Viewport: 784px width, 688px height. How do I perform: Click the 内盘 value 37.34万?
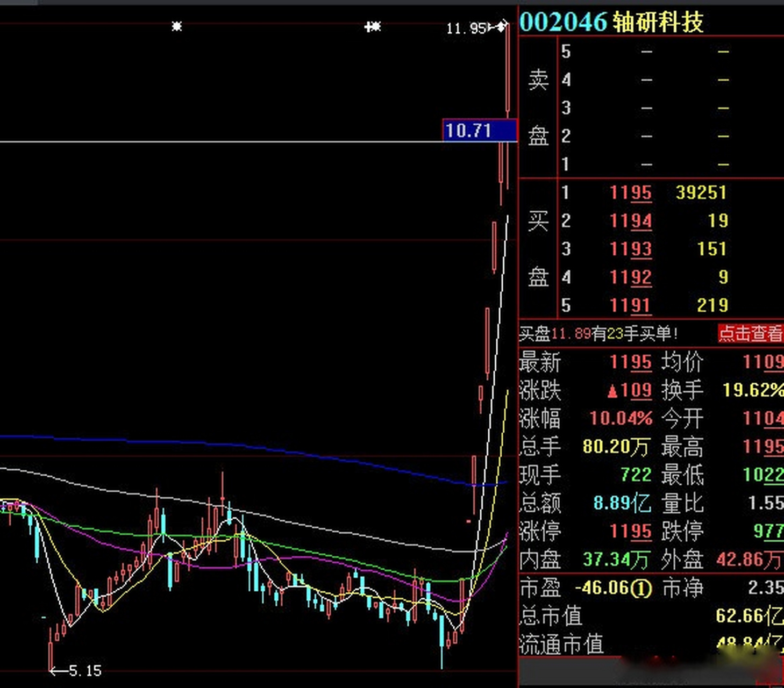pyautogui.click(x=616, y=560)
